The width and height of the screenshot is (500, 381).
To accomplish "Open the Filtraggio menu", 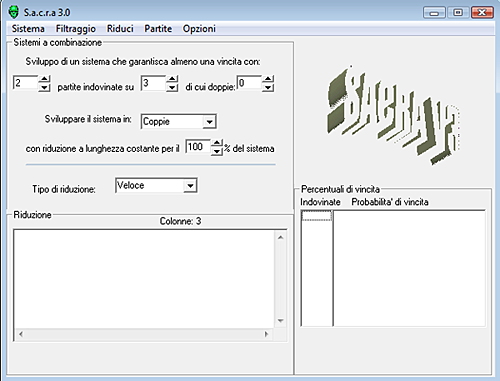I will click(76, 29).
